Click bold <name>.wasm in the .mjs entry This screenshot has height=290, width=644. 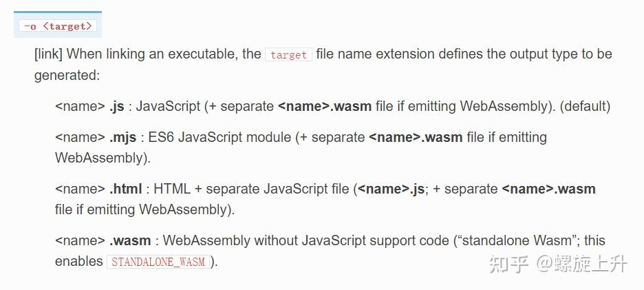(416, 137)
